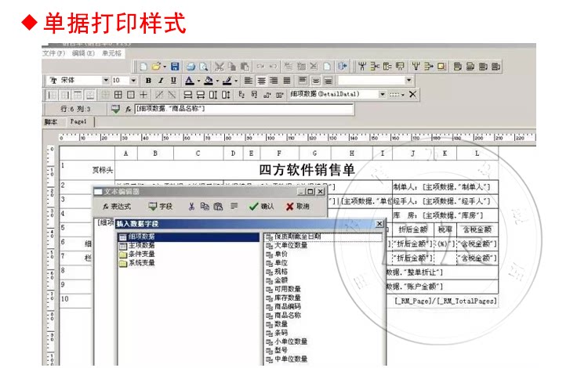Click the blue Save floppy disk icon
The width and height of the screenshot is (588, 368).
174,67
